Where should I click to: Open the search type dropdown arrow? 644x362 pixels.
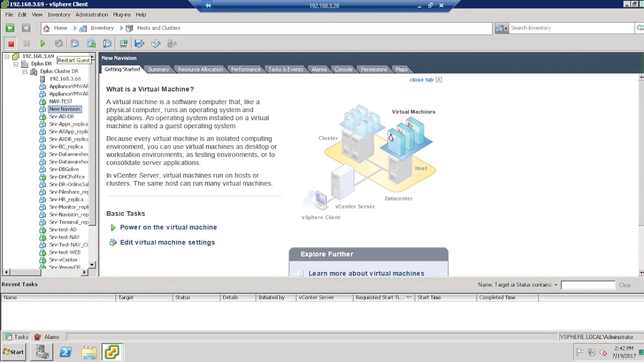(506, 28)
